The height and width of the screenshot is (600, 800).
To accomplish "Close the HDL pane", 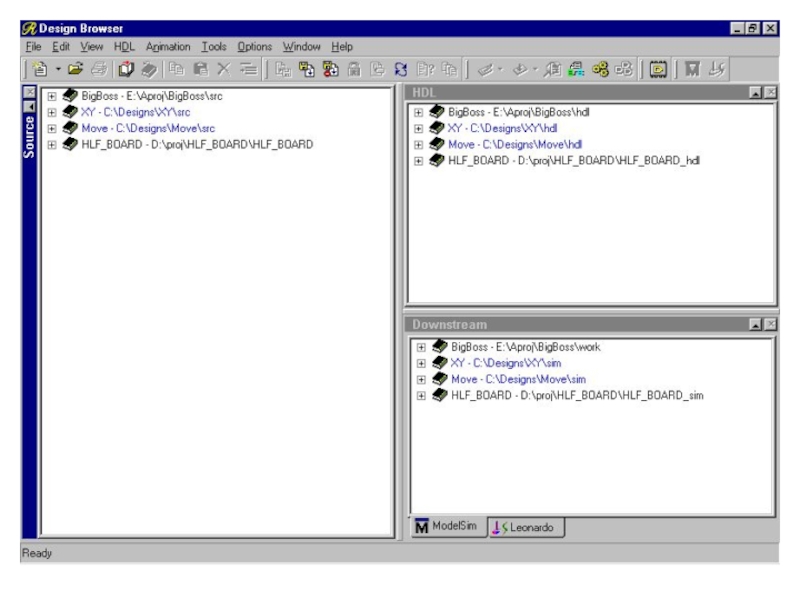I will 769,92.
